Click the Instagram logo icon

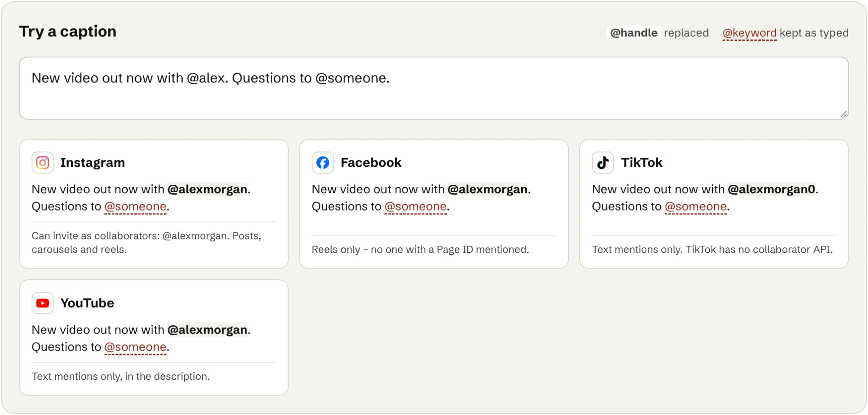pyautogui.click(x=42, y=162)
